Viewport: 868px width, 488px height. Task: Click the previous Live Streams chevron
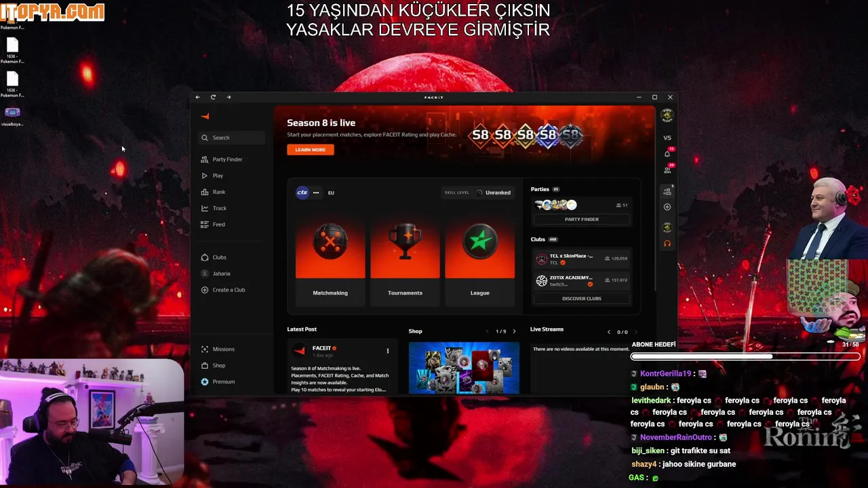[x=608, y=332]
